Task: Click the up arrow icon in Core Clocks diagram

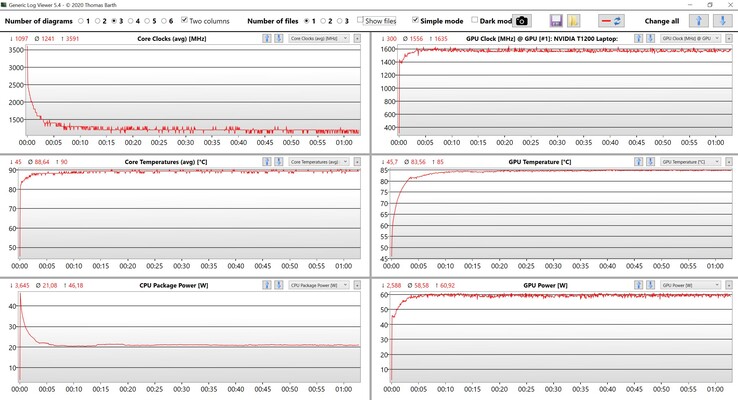Action: [266, 39]
